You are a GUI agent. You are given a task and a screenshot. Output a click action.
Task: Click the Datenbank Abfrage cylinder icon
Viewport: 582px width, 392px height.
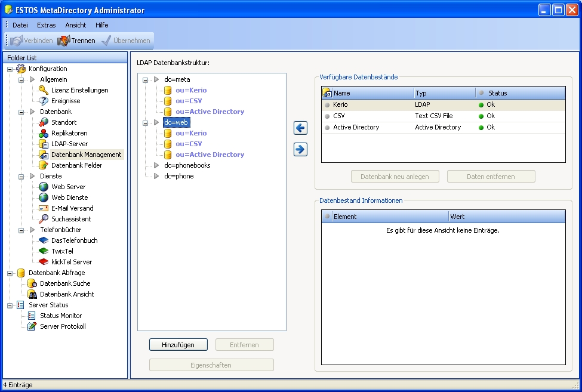[21, 273]
